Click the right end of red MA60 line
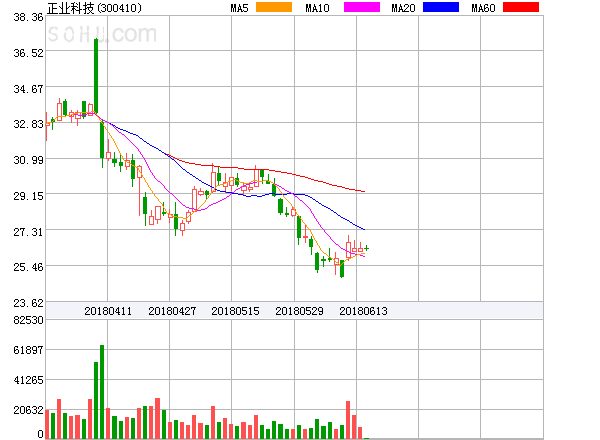The height and width of the screenshot is (440, 600). tap(364, 191)
